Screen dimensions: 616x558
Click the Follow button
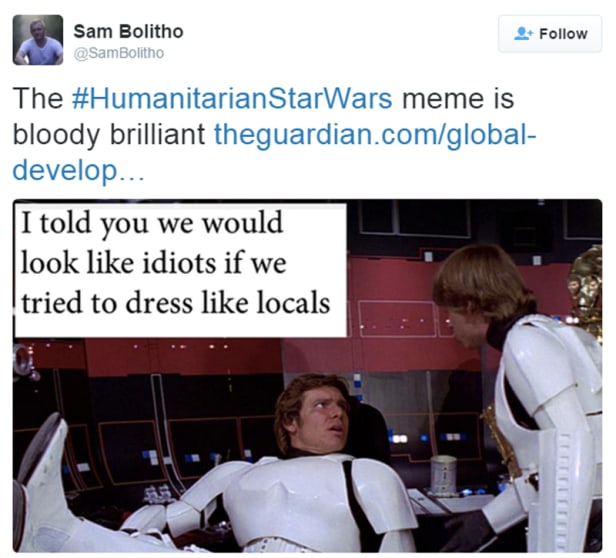(550, 34)
